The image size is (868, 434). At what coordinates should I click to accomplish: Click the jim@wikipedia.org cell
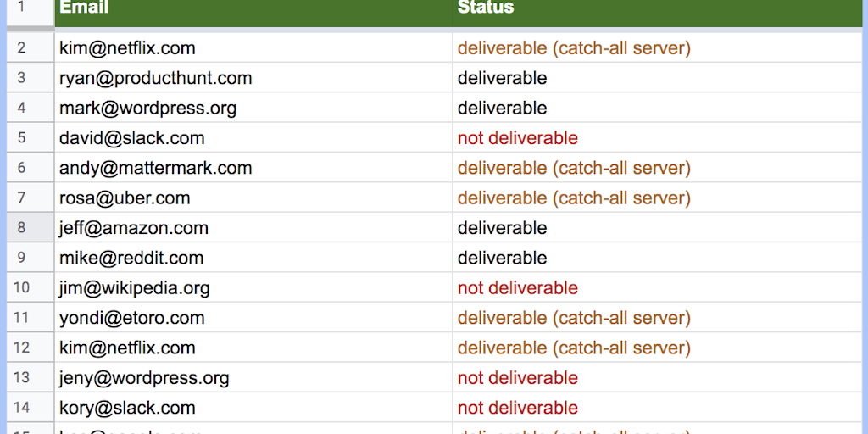tap(253, 287)
